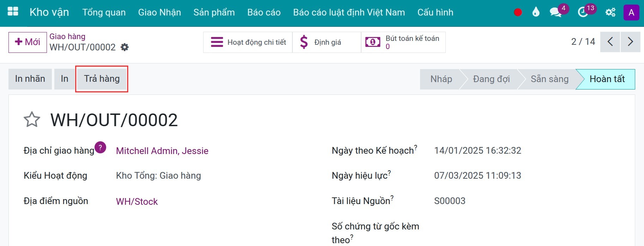The height and width of the screenshot is (246, 644).
Task: Open the Định giá stat button
Action: point(327,42)
